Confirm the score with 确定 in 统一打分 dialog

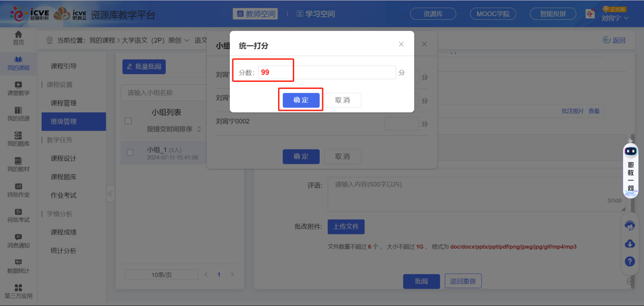(301, 100)
